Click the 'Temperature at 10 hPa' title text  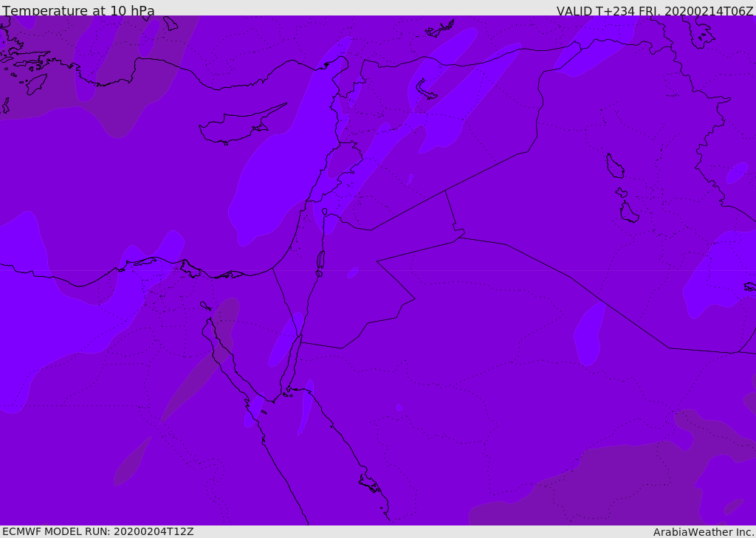[x=78, y=10]
